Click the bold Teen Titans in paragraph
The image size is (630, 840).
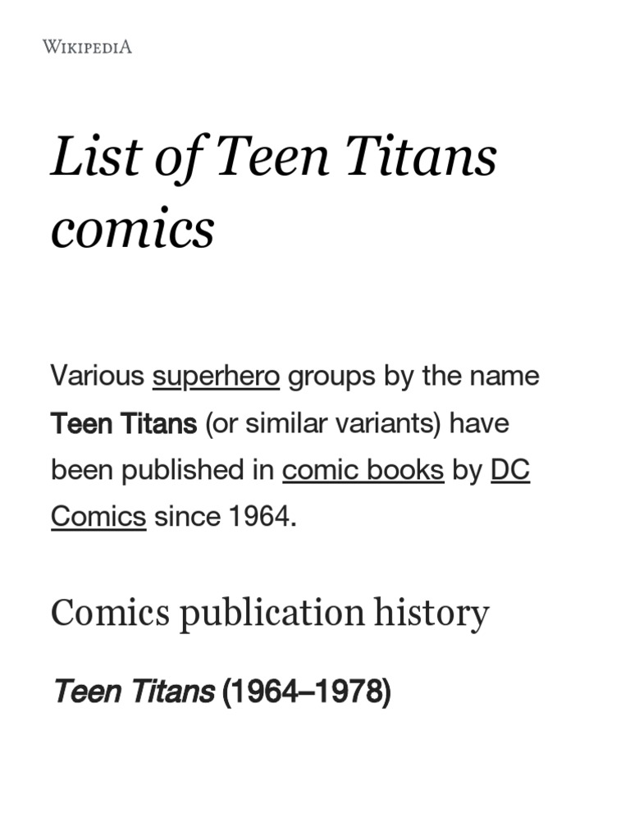(x=123, y=424)
